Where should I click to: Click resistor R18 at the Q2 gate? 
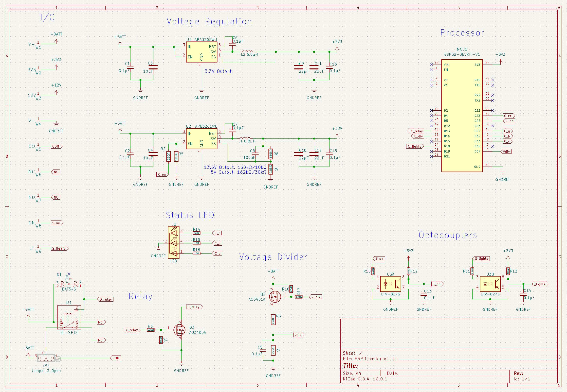click(291, 289)
